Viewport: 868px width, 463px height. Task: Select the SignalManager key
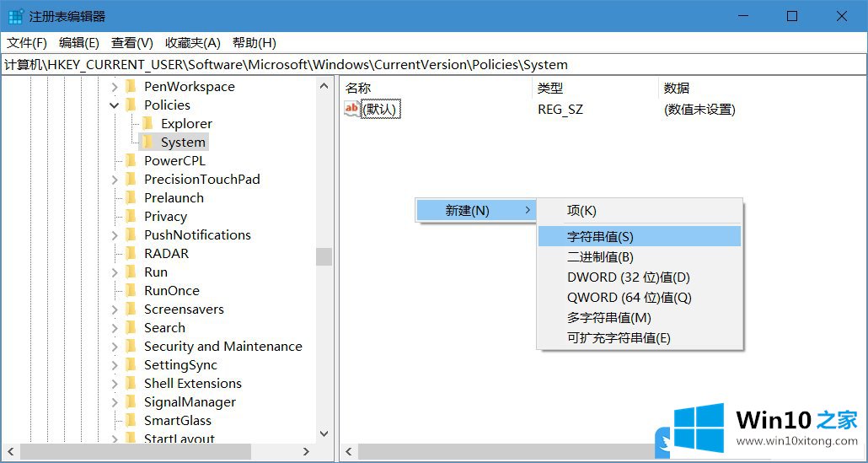tap(190, 402)
